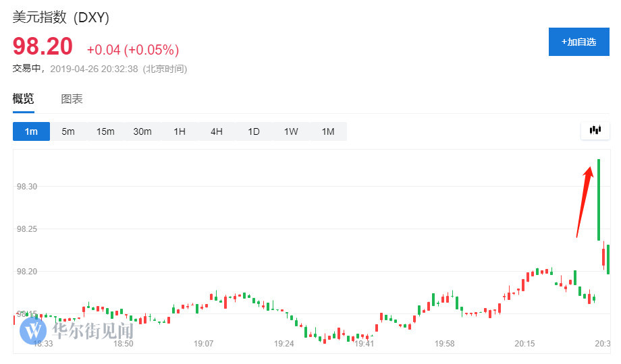Click the 98.25 y-axis label
The image size is (621, 364).
point(27,229)
